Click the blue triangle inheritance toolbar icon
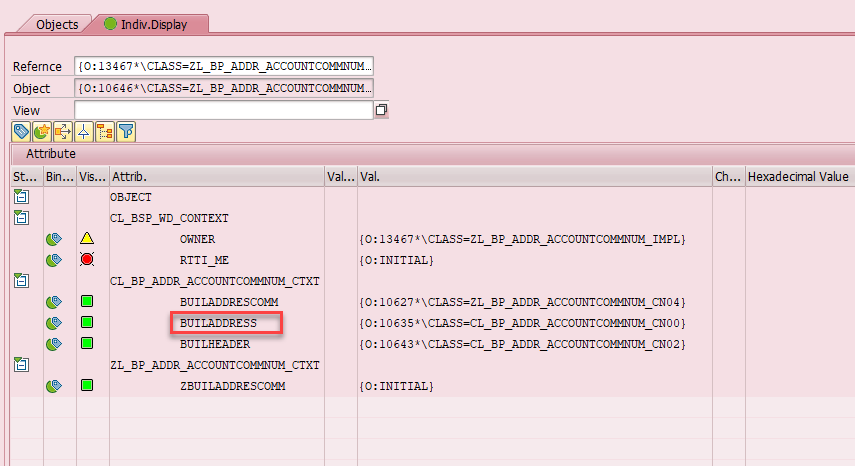The image size is (855, 466). (83, 132)
